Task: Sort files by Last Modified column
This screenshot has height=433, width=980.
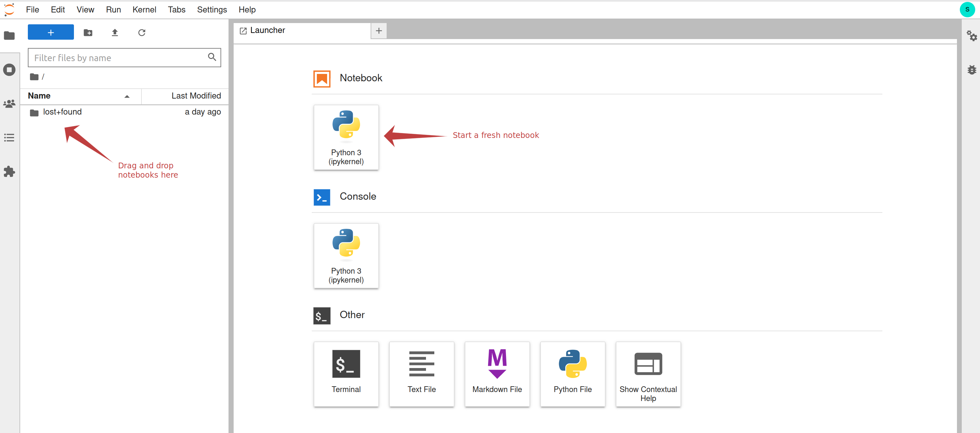Action: (185, 96)
